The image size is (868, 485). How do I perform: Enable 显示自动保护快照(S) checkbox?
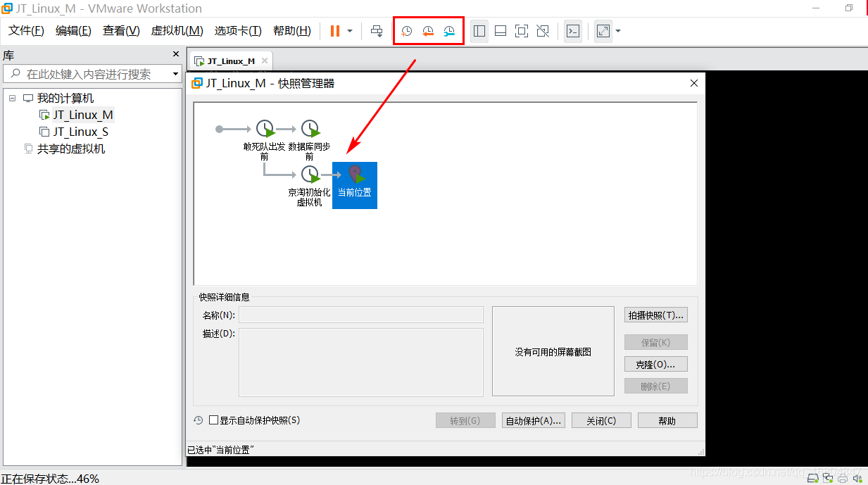[x=214, y=420]
